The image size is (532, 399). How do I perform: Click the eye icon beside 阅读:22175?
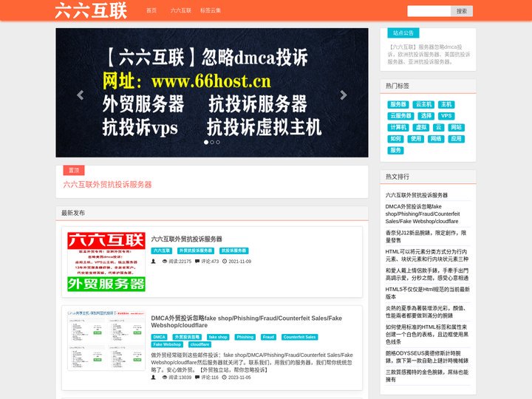165,262
